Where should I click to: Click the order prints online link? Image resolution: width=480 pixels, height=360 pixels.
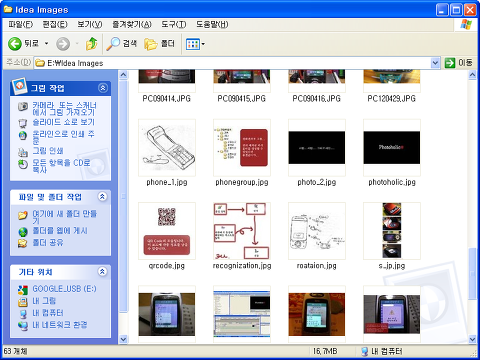click(x=63, y=137)
